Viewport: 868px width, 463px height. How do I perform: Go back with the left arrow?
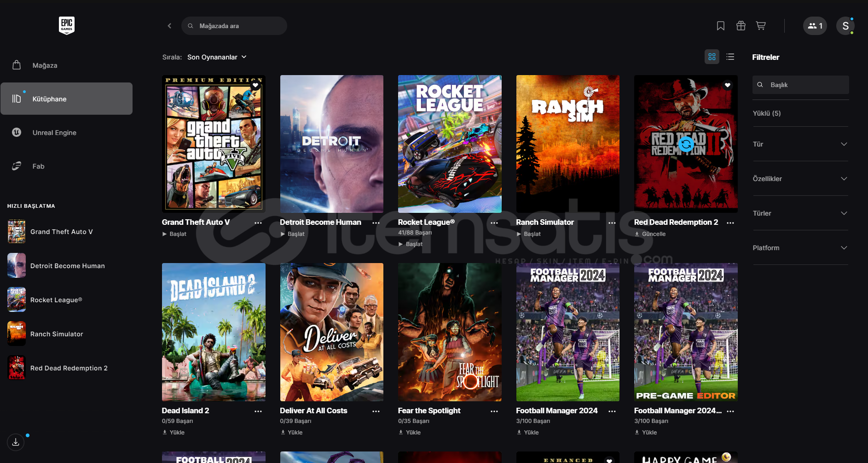169,26
